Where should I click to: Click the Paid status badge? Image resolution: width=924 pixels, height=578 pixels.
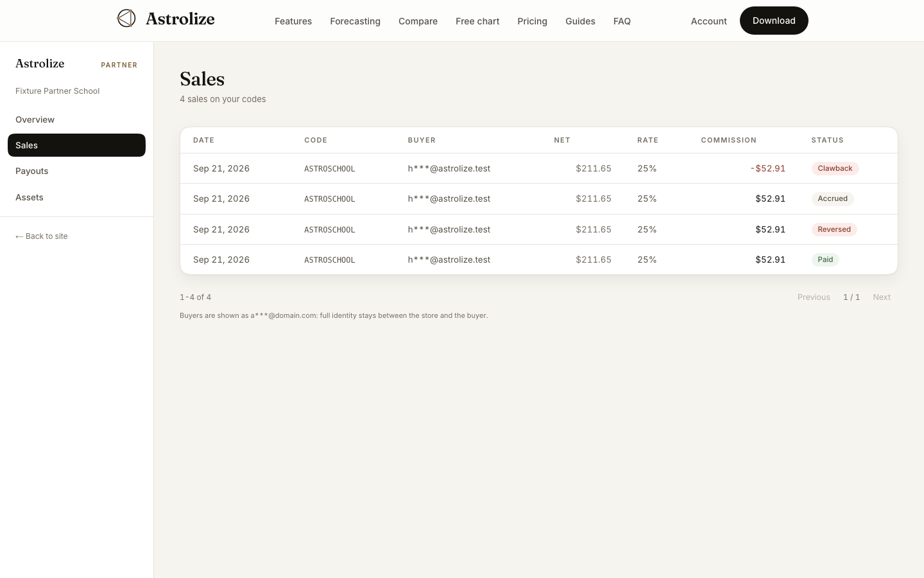click(x=825, y=259)
